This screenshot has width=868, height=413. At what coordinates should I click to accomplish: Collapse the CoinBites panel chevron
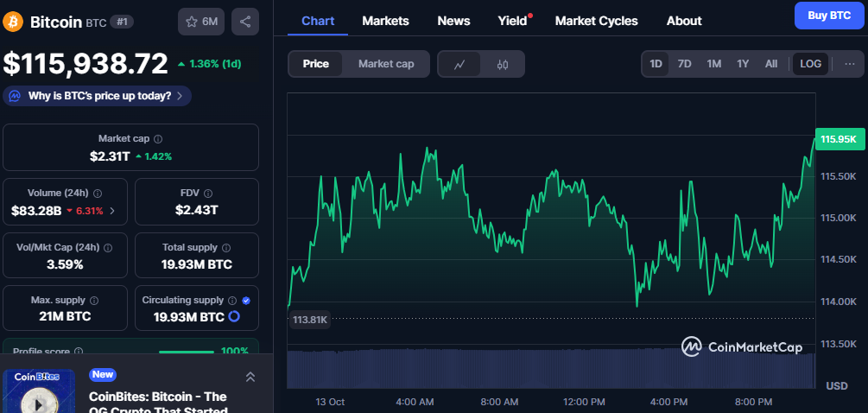click(x=250, y=377)
